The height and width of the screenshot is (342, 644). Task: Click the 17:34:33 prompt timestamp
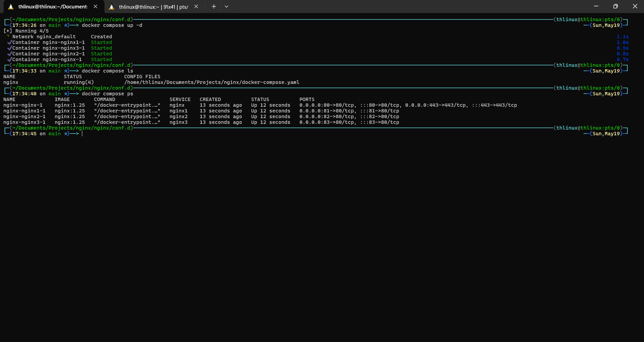point(25,71)
